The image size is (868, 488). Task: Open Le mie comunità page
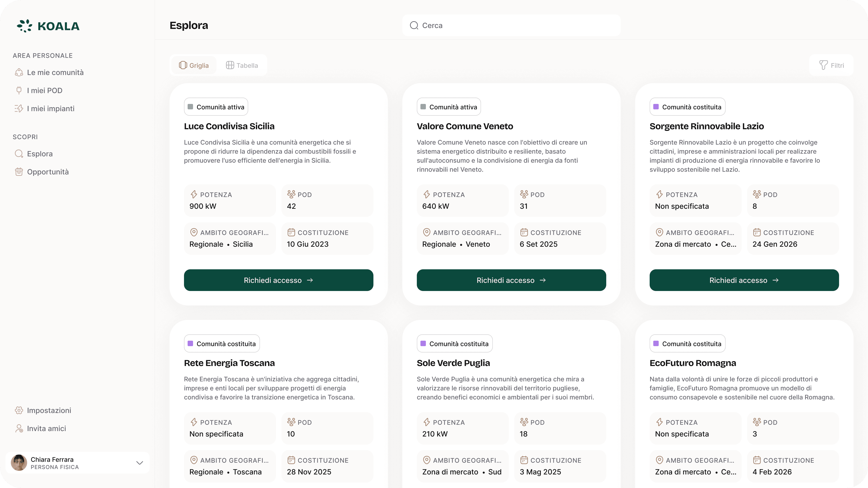click(x=49, y=72)
